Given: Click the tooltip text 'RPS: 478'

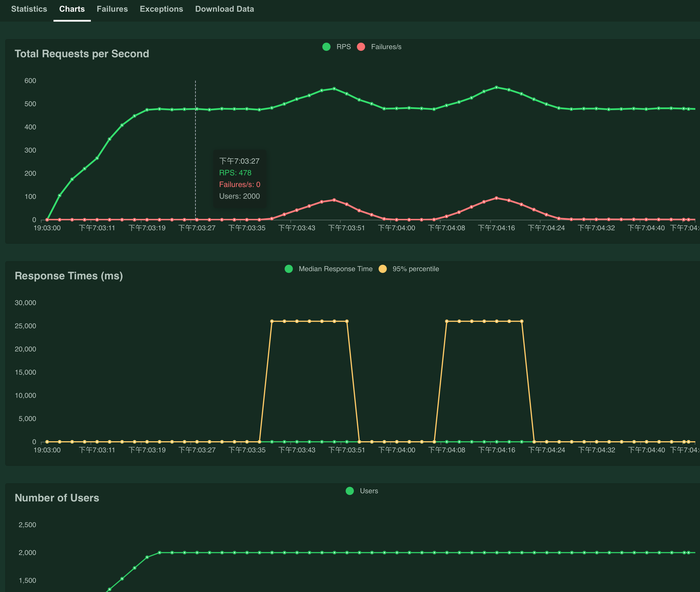Looking at the screenshot, I should 235,173.
